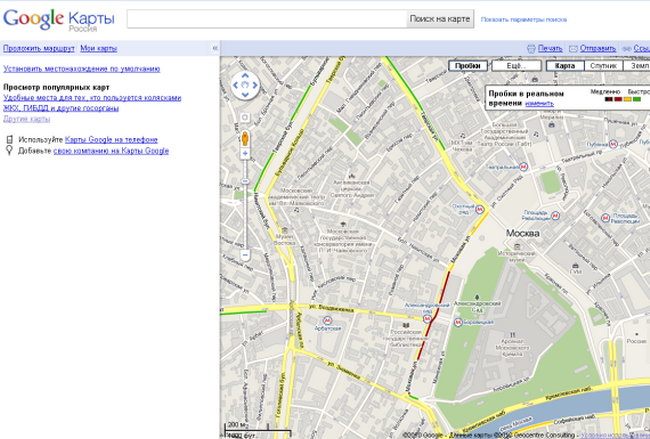Click the hand icon centered in the pan control
The image size is (650, 439).
click(245, 85)
